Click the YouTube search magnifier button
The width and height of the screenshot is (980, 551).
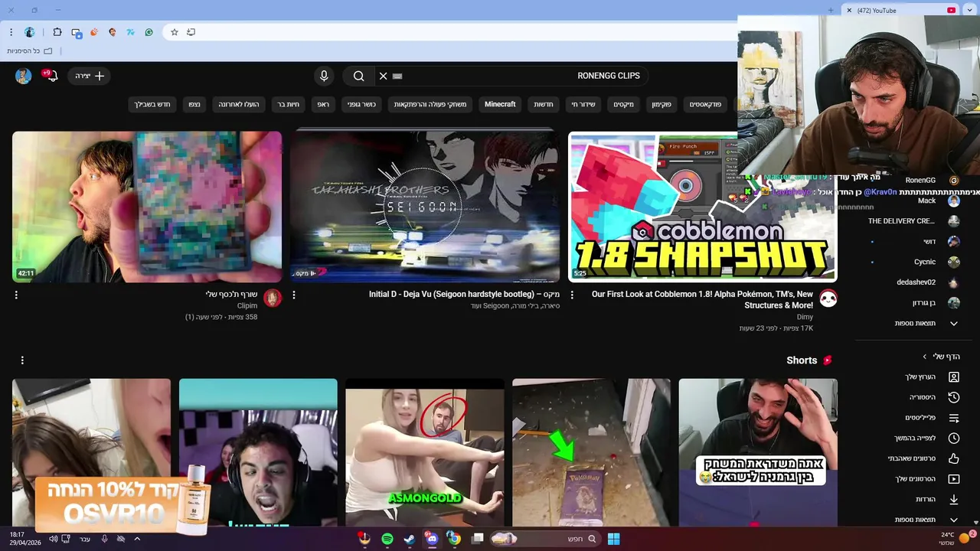point(358,76)
